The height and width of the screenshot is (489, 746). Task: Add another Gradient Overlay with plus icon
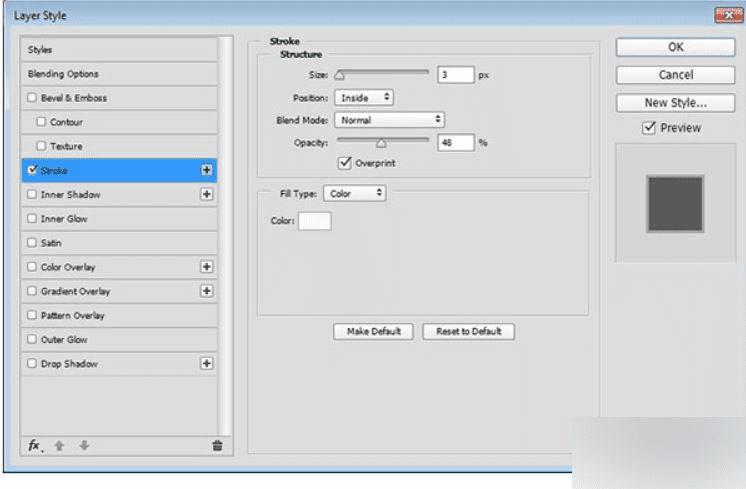pyautogui.click(x=206, y=291)
